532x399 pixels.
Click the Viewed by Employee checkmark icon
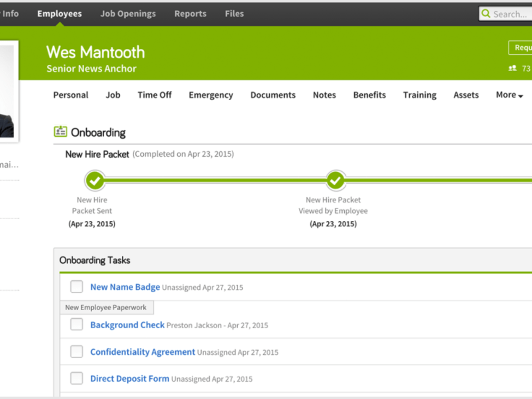pos(336,181)
